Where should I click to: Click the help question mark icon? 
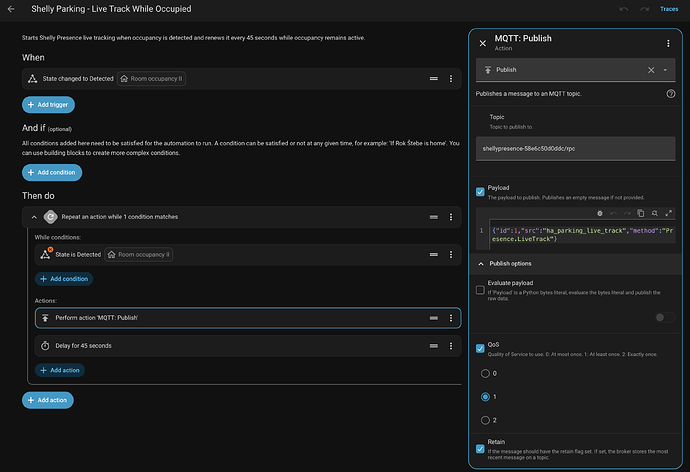[671, 94]
